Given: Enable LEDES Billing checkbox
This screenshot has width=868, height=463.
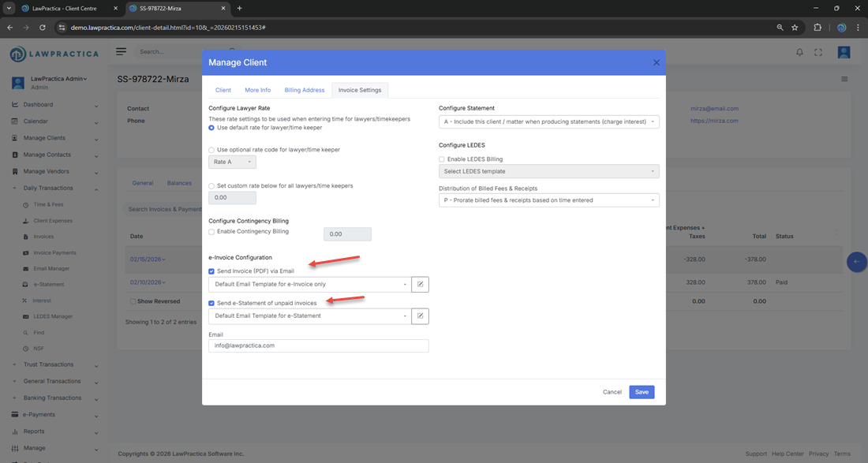Looking at the screenshot, I should coord(442,159).
